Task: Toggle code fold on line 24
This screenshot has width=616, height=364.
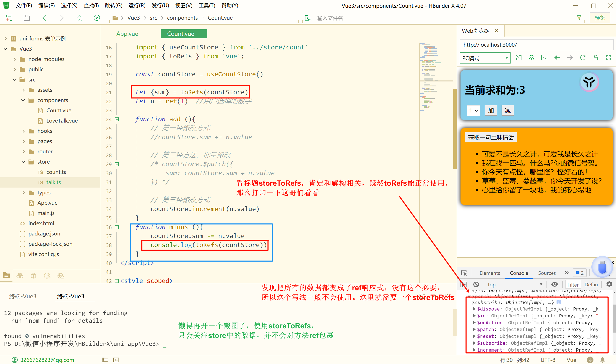Action: point(117,120)
